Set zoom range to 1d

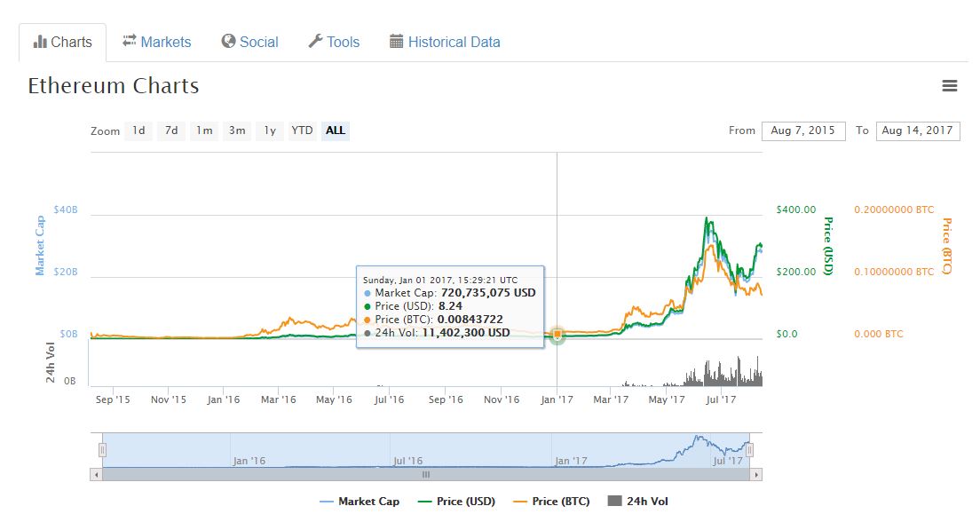click(x=138, y=130)
